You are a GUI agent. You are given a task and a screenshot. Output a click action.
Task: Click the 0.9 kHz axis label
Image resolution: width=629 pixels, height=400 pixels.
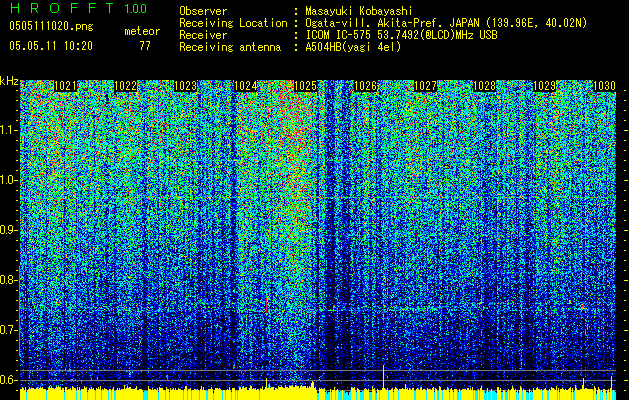pos(8,230)
